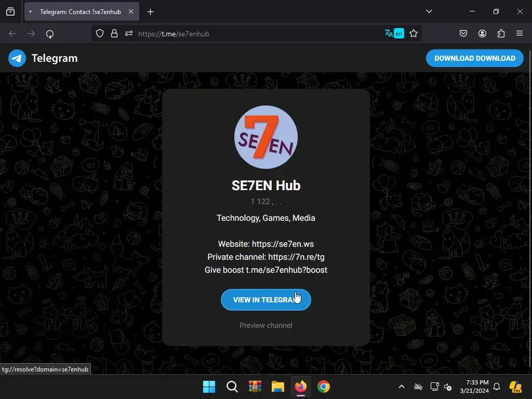Reload the current page
Screen dimensions: 532x399
point(50,34)
